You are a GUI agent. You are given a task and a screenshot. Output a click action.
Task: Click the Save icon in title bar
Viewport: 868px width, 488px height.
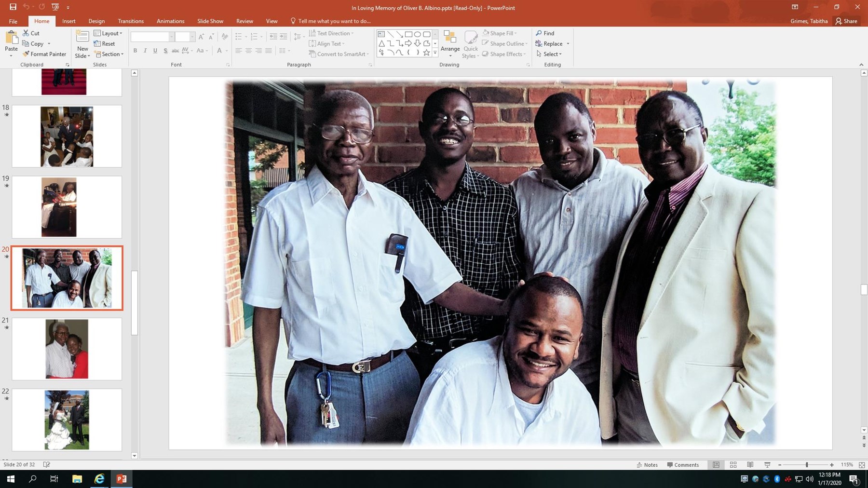[13, 7]
